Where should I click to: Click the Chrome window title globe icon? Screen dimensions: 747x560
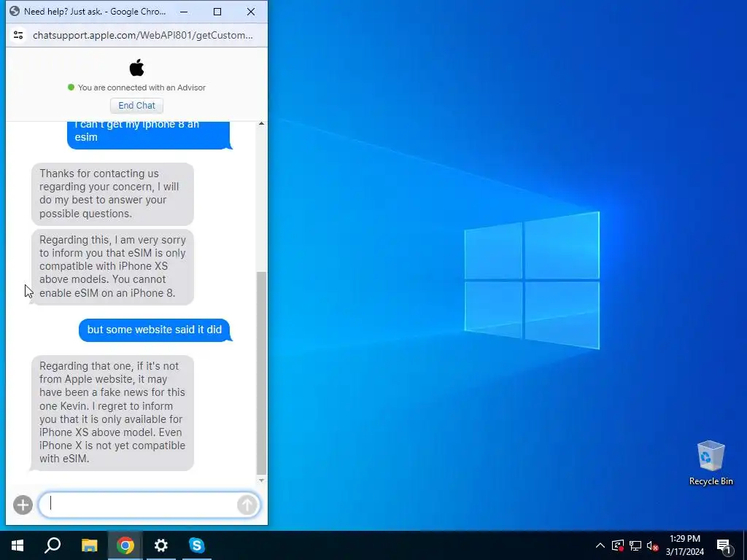(15, 12)
